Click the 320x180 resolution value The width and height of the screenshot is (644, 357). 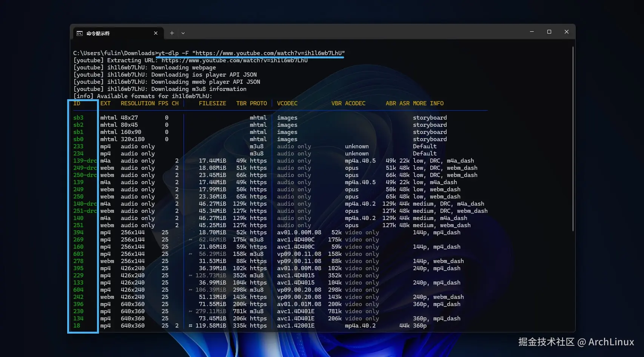click(x=132, y=139)
